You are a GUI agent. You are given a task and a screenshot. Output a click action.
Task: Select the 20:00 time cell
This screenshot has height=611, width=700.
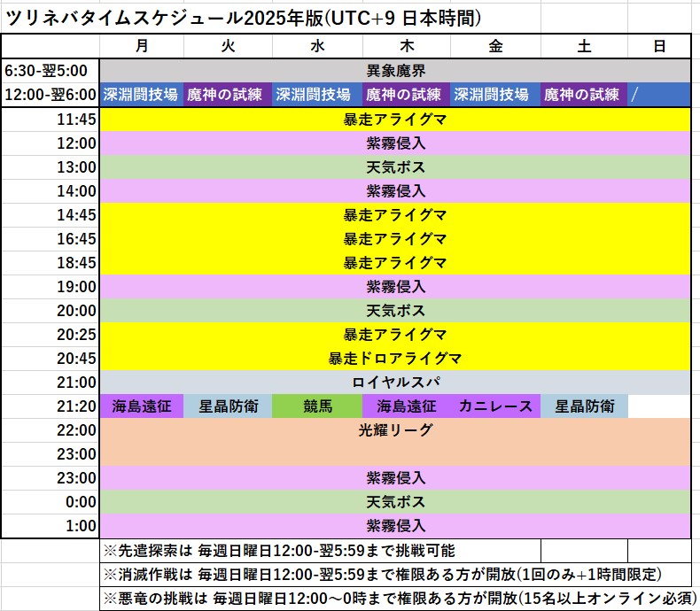click(x=51, y=311)
